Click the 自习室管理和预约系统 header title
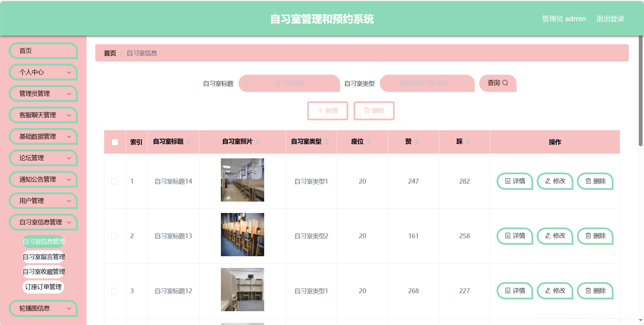644x325 pixels. tap(322, 19)
